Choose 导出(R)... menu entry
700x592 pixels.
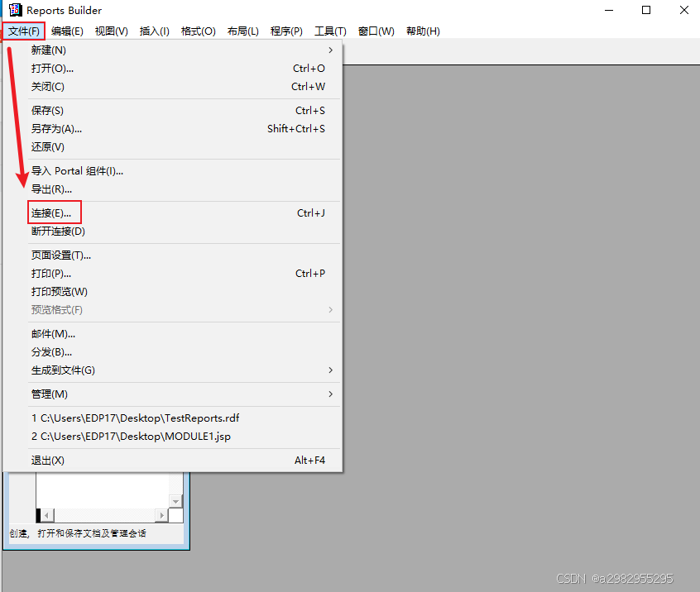(184, 189)
